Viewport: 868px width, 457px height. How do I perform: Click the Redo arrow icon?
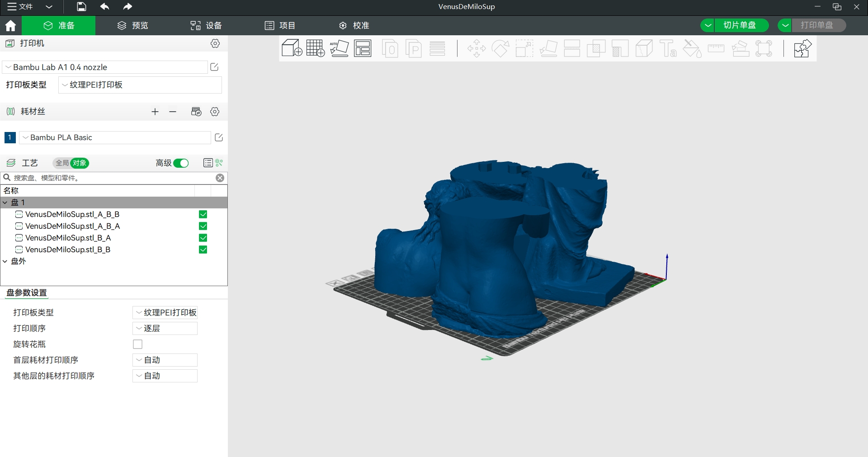tap(127, 6)
